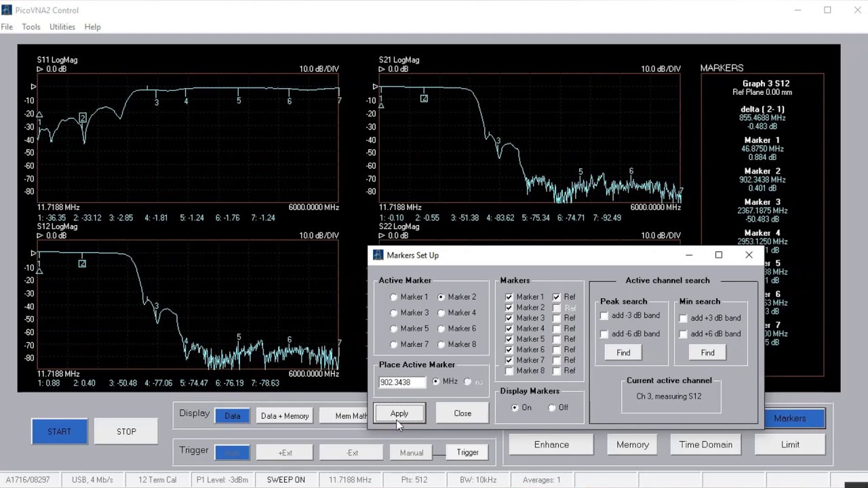Image resolution: width=868 pixels, height=488 pixels.
Task: Click the blue Markers button
Action: (x=794, y=418)
